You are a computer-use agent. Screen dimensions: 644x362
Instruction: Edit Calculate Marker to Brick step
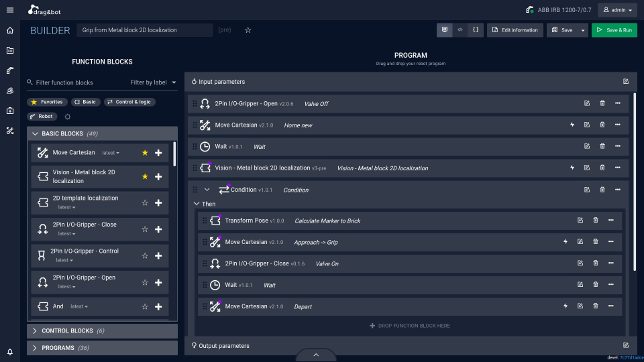(580, 221)
